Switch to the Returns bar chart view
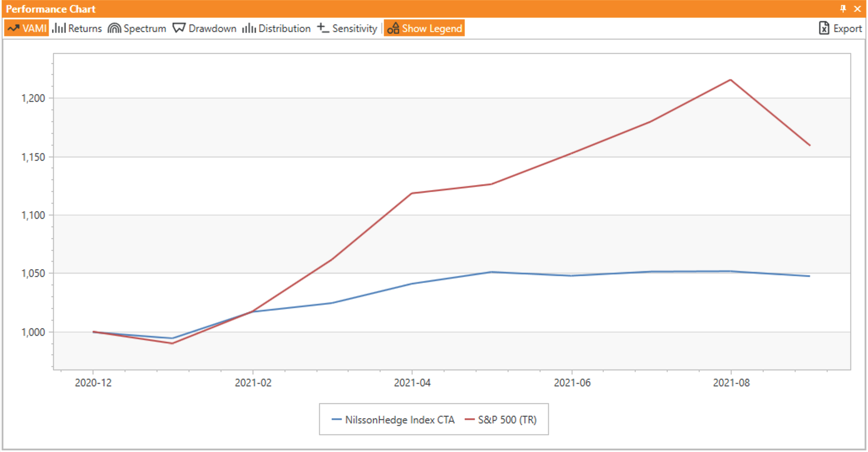Screen dimensions: 868x452 click(x=77, y=28)
